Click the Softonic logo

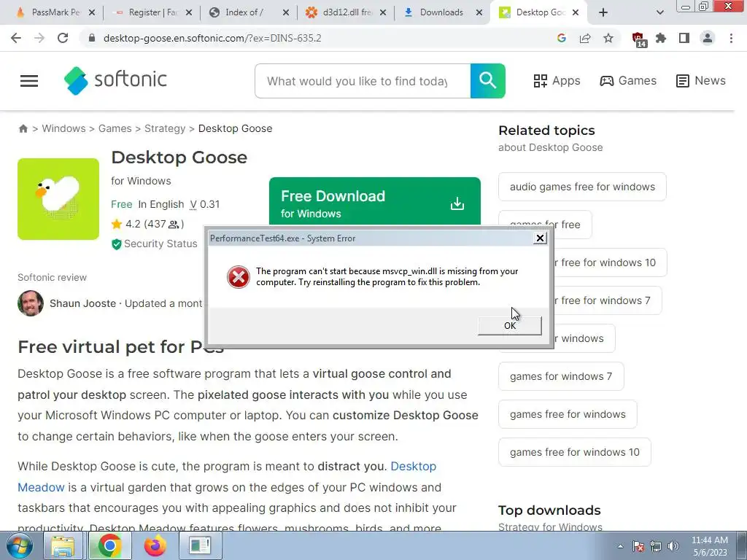click(x=115, y=80)
